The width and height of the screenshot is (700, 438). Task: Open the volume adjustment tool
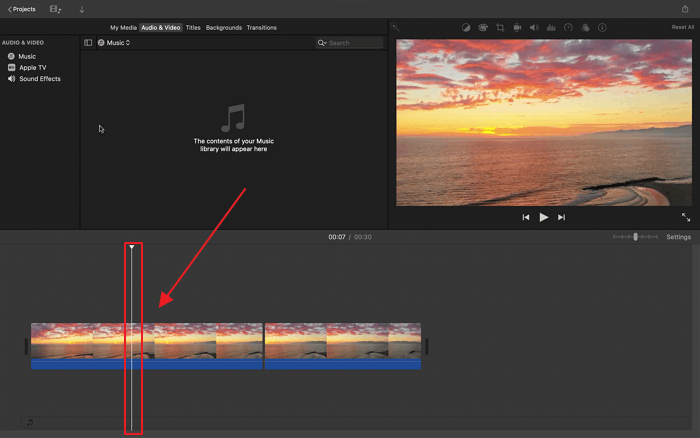[x=533, y=28]
